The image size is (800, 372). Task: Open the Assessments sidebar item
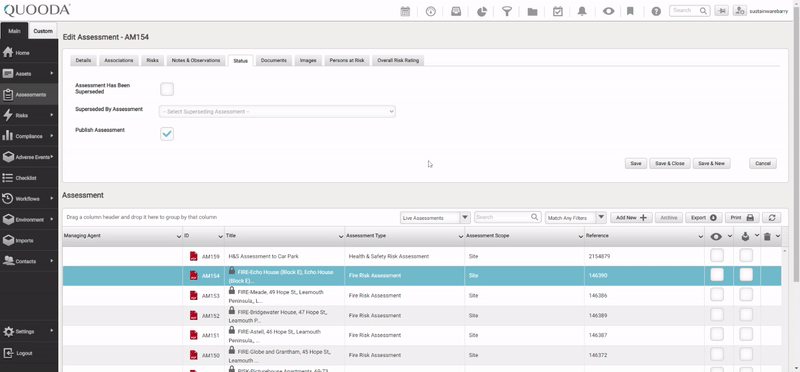pos(29,94)
